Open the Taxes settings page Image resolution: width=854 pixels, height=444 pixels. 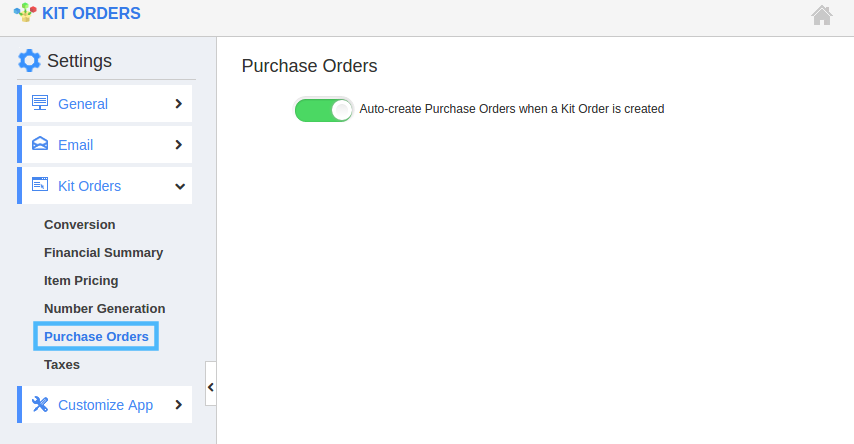[62, 364]
